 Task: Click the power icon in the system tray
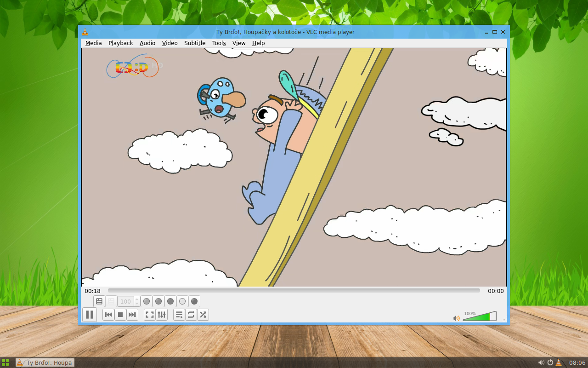(x=550, y=362)
